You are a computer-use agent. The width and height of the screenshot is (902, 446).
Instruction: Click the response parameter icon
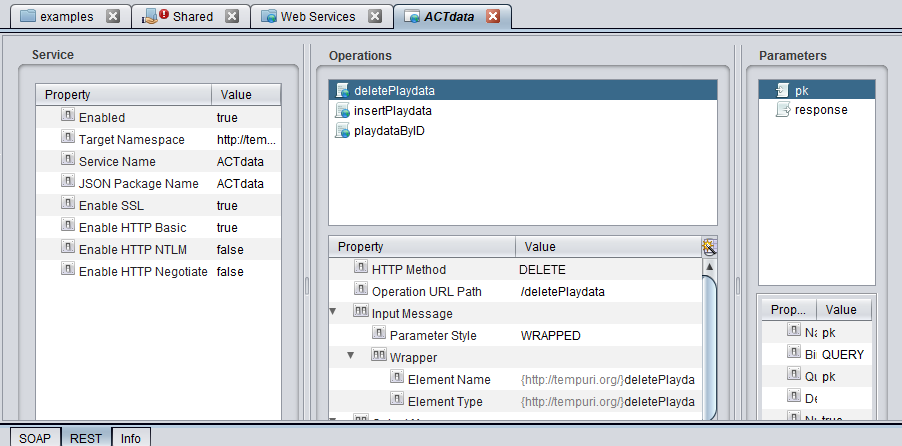[783, 110]
